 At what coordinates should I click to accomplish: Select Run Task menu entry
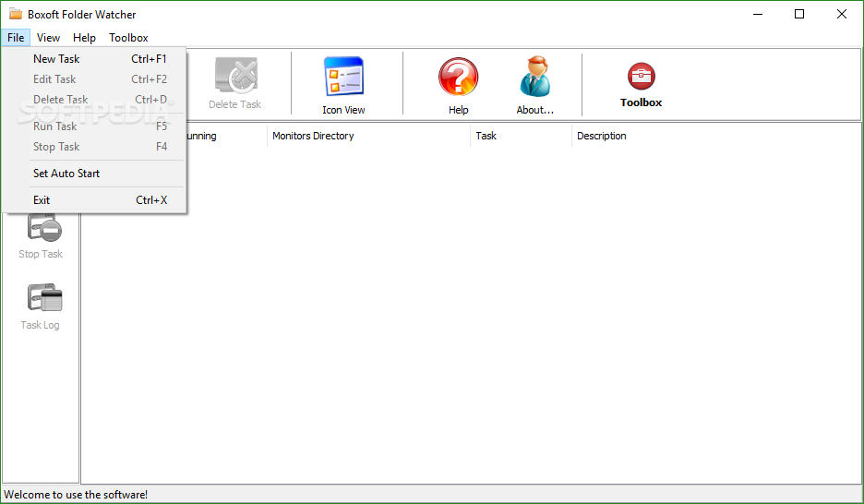pyautogui.click(x=94, y=126)
